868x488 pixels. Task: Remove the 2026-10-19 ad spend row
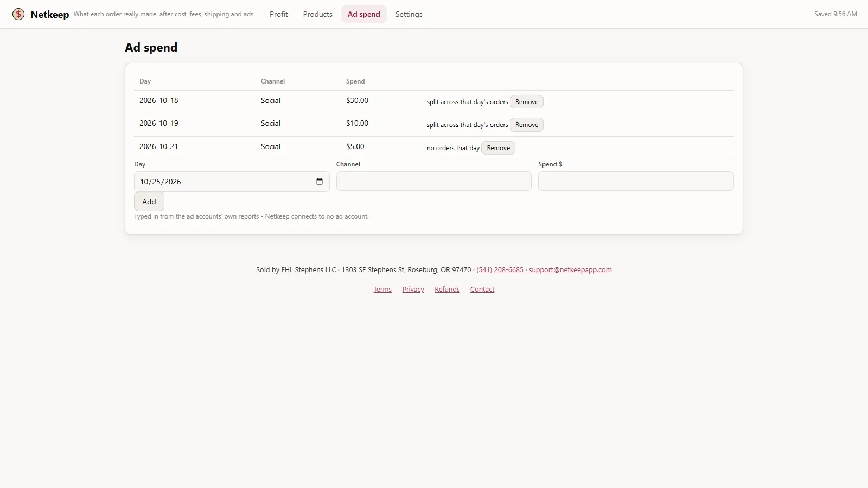[x=527, y=125]
